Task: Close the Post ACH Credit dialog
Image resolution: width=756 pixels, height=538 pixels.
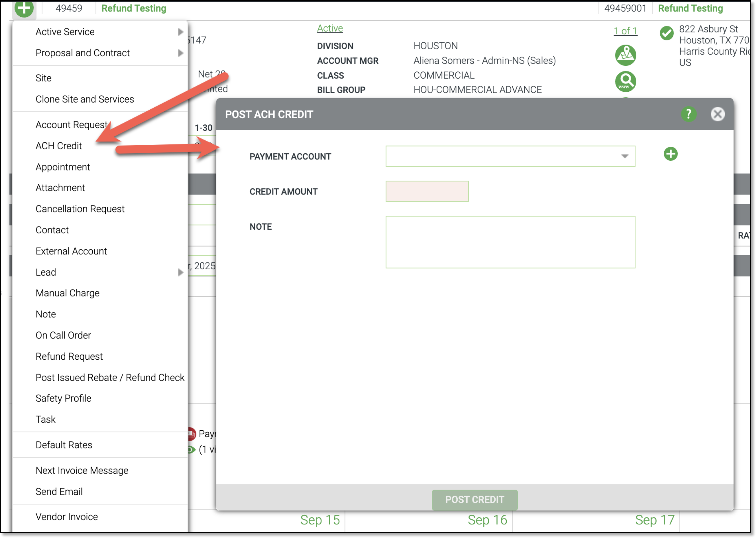Action: tap(717, 114)
